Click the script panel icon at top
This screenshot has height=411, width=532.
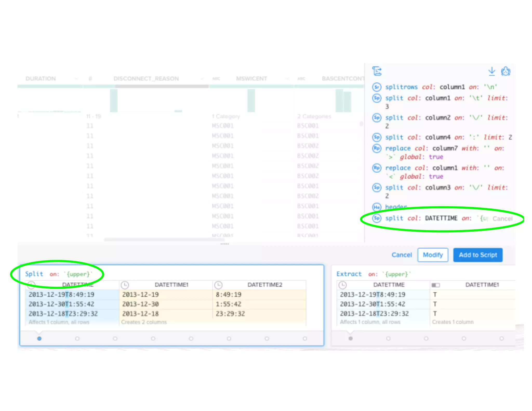tap(377, 71)
